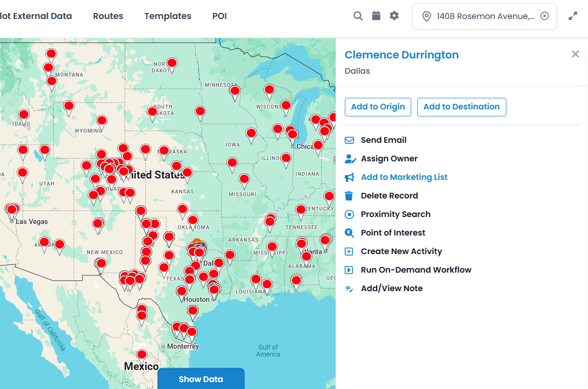Click Add to Marketing List

pyautogui.click(x=404, y=177)
